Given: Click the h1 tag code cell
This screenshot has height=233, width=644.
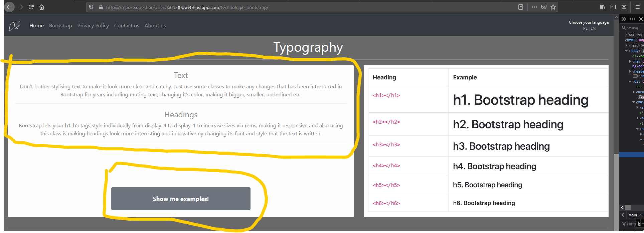Looking at the screenshot, I should [386, 95].
